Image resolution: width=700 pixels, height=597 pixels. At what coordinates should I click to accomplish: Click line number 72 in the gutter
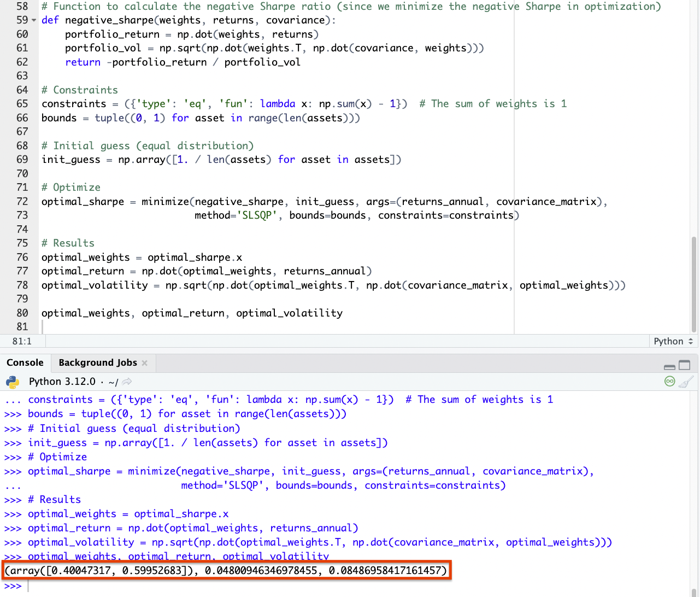click(x=22, y=202)
